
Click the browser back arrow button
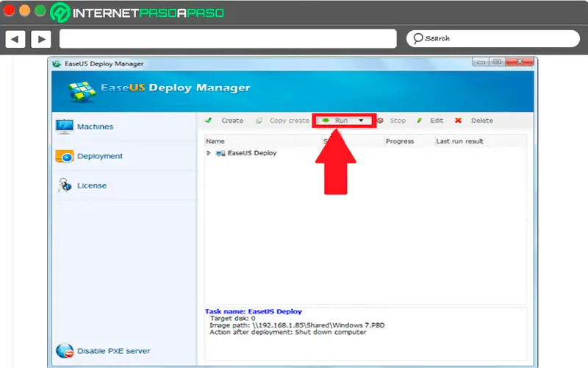[x=15, y=39]
